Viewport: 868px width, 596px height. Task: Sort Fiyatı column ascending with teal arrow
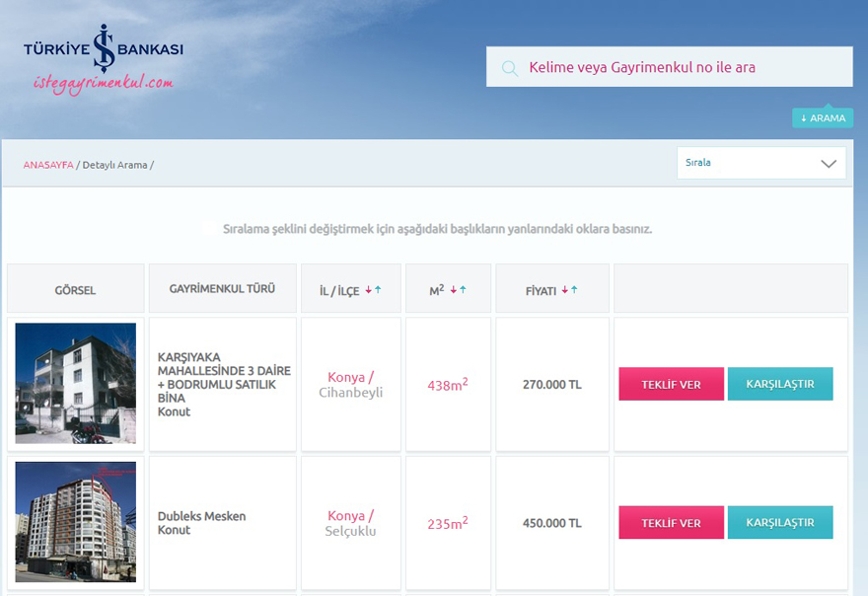coord(574,290)
